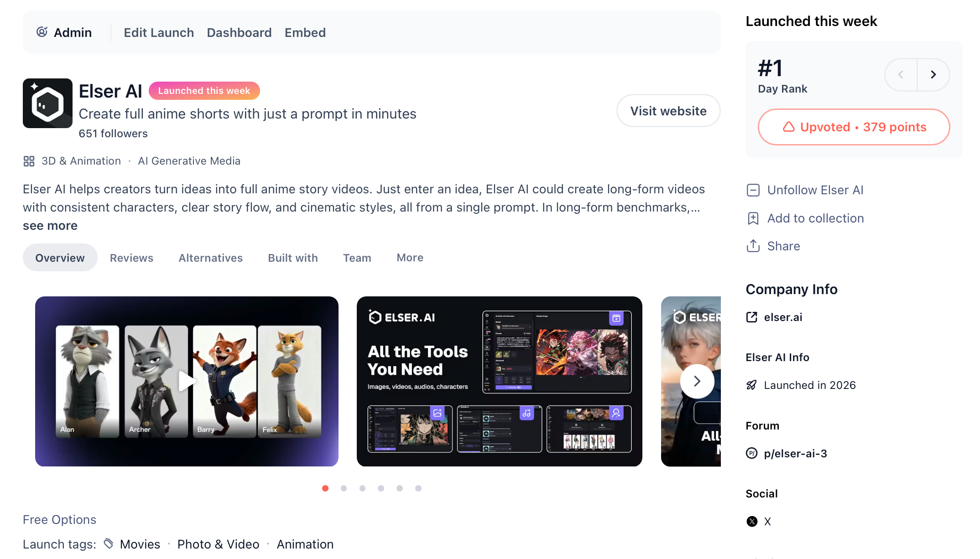
Task: Open the Alternatives tab
Action: [x=210, y=258]
